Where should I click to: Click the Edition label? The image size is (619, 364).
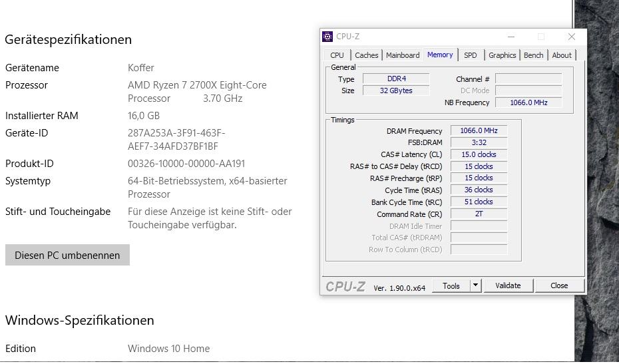point(21,349)
